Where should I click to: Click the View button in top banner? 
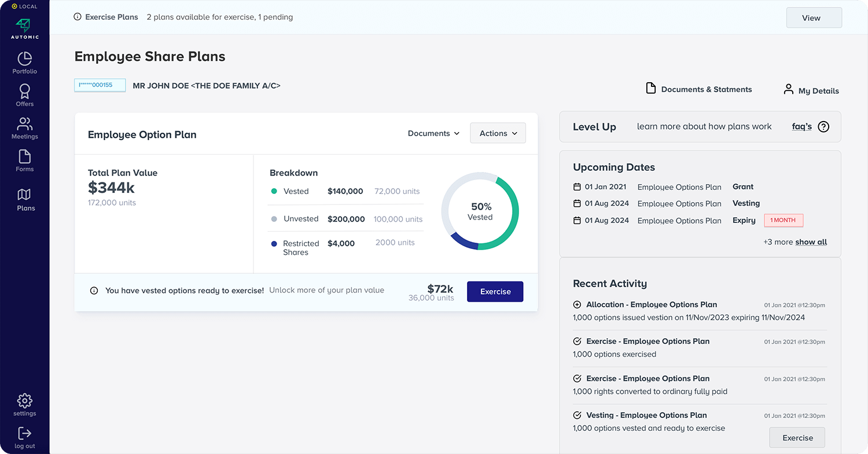pyautogui.click(x=814, y=18)
